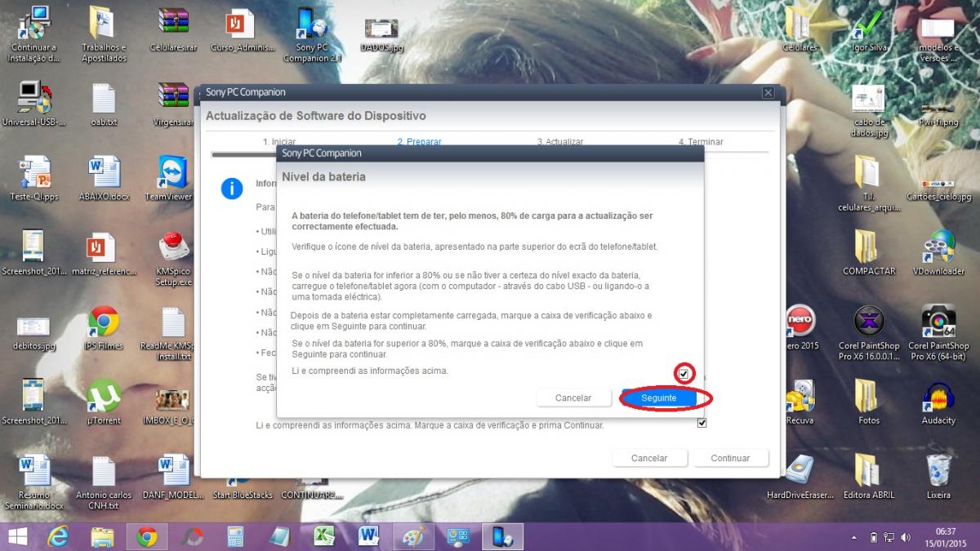The height and width of the screenshot is (551, 980).
Task: Check the battery dialog's 'Li e compreendi' checkbox
Action: (684, 374)
